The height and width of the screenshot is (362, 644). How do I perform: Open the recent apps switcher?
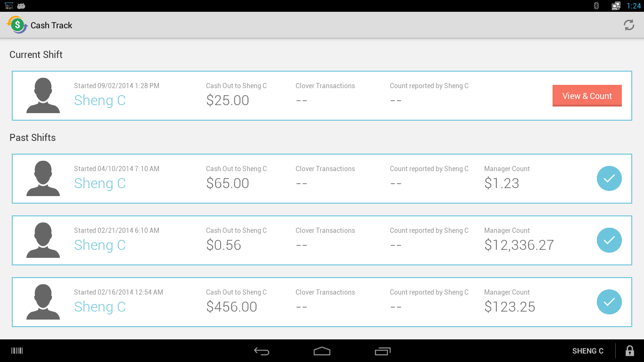(382, 351)
